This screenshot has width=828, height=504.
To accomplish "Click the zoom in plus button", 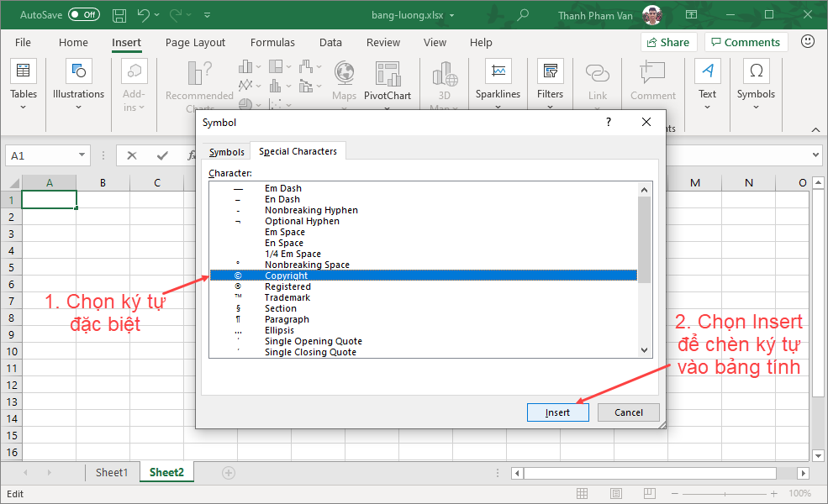I will [773, 493].
